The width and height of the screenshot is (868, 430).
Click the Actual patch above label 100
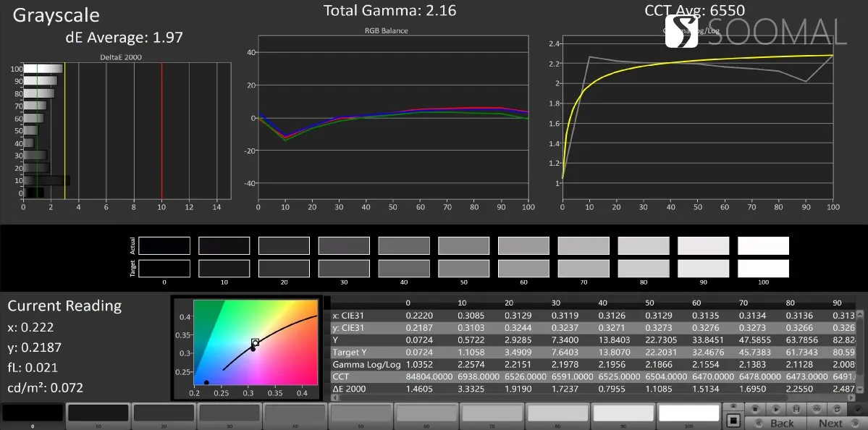tap(763, 245)
